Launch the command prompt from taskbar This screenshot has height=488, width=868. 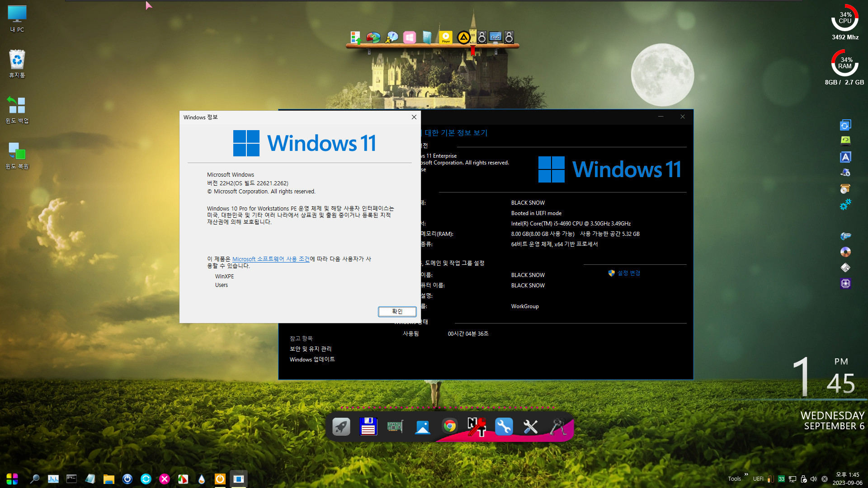tap(71, 479)
